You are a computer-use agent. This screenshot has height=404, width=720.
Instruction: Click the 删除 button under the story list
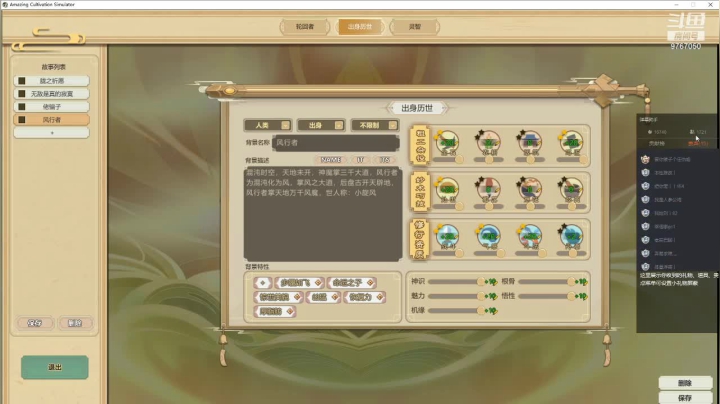[x=74, y=323]
